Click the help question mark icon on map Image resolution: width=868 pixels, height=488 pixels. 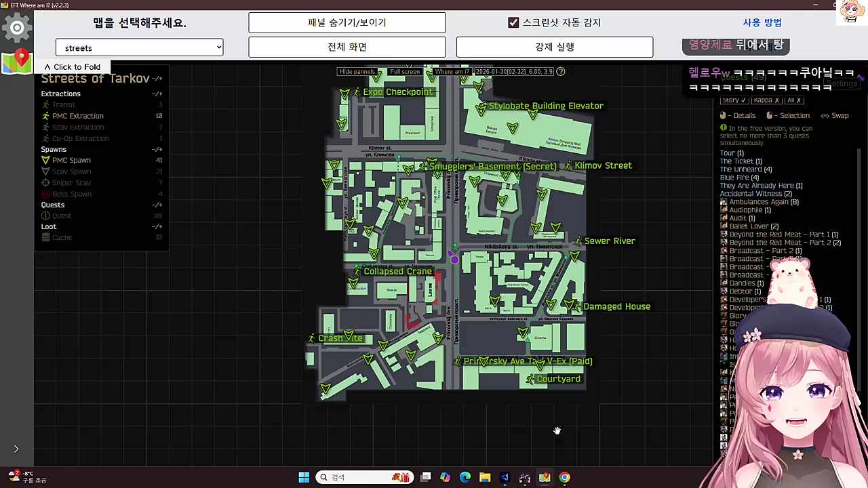[x=561, y=71]
